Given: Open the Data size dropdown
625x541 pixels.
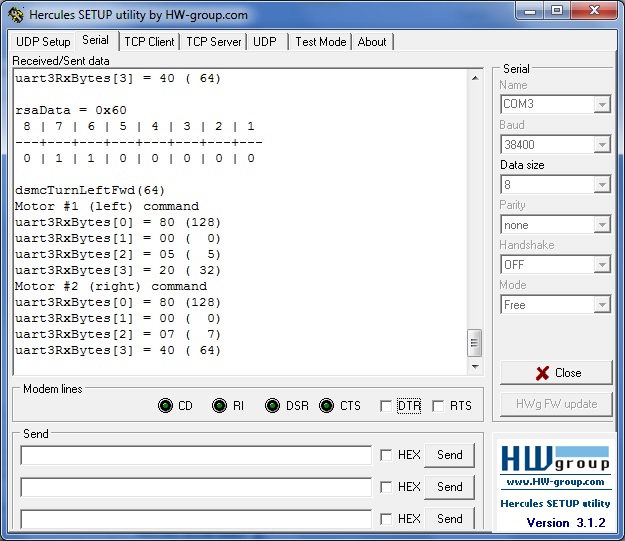Looking at the screenshot, I should pos(602,185).
